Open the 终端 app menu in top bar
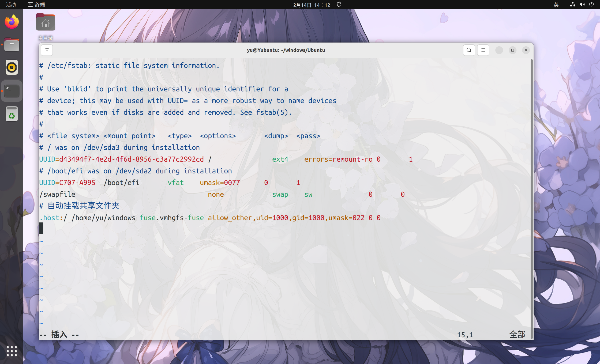The width and height of the screenshot is (600, 364). pyautogui.click(x=37, y=5)
